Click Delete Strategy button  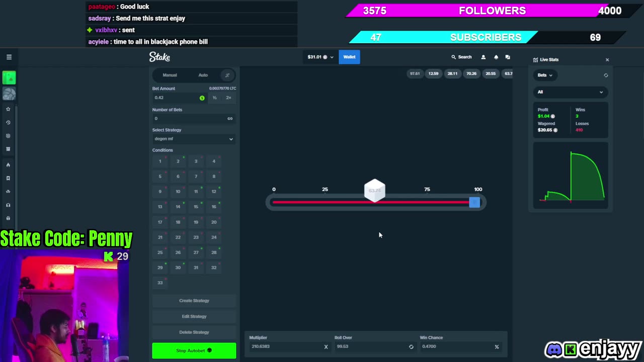[x=194, y=332]
